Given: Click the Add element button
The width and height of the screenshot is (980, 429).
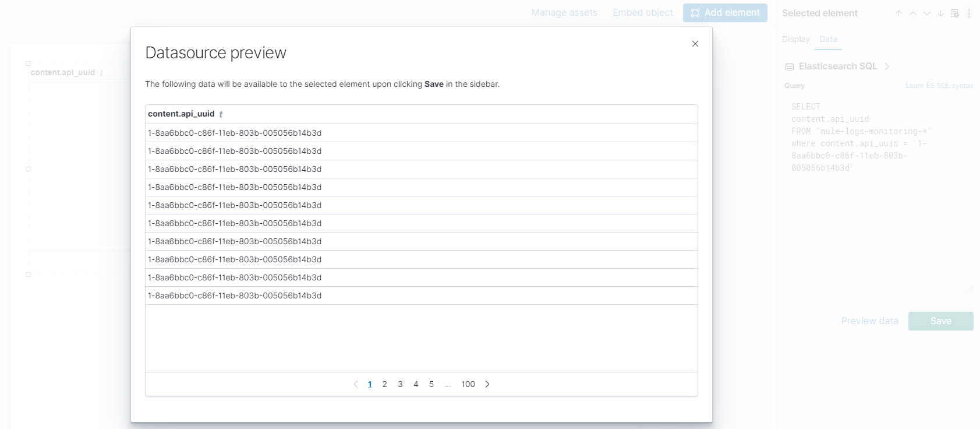Looking at the screenshot, I should (725, 13).
